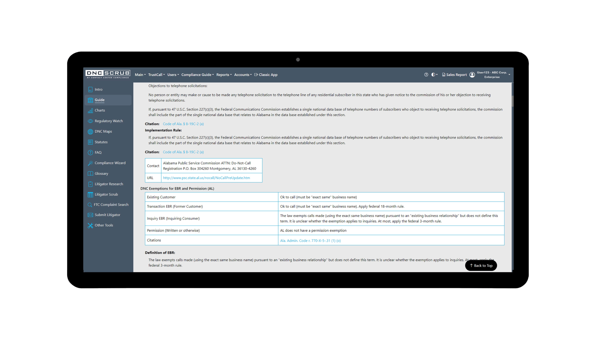Open the Ala. Admin. Code citation link
The width and height of the screenshot is (596, 364).
pyautogui.click(x=310, y=240)
